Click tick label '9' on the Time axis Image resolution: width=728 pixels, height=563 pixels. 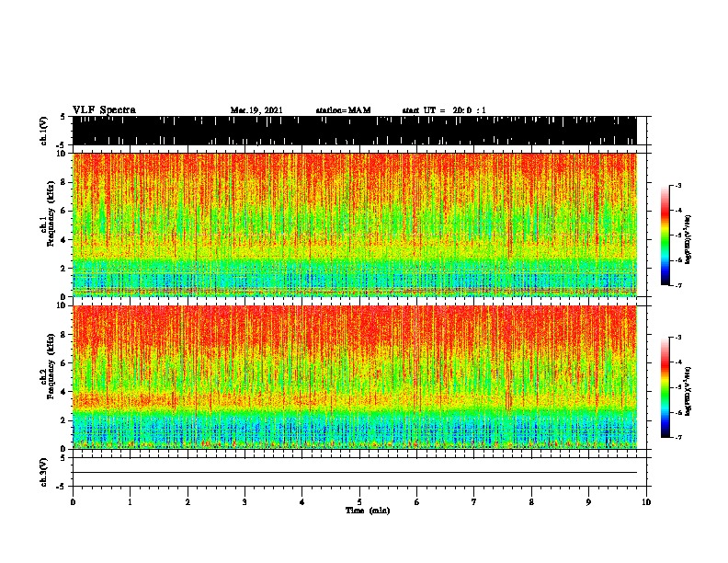[588, 502]
